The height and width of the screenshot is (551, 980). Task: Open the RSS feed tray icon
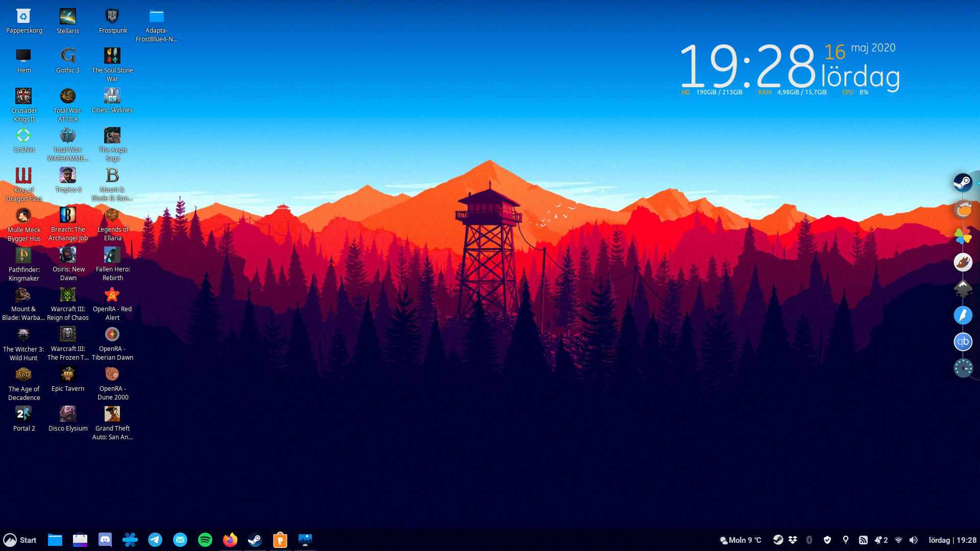[863, 540]
